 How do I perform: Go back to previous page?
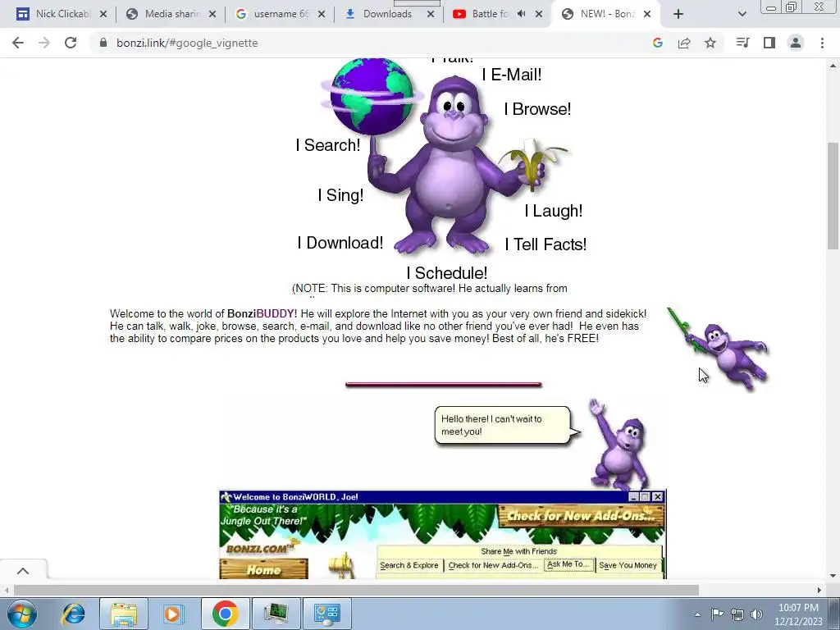click(x=18, y=43)
